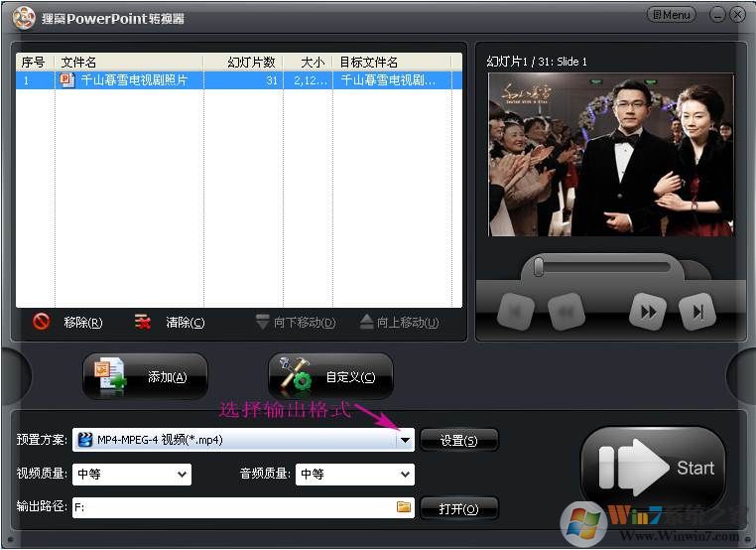The height and width of the screenshot is (550, 756).
Task: Expand the 预置方案 output format dropdown
Action: click(x=404, y=440)
